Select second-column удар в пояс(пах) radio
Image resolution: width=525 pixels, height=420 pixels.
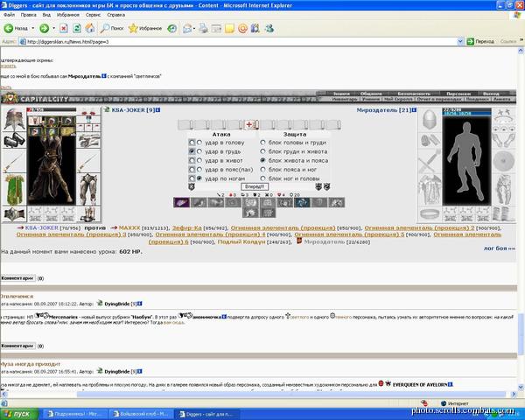199,170
